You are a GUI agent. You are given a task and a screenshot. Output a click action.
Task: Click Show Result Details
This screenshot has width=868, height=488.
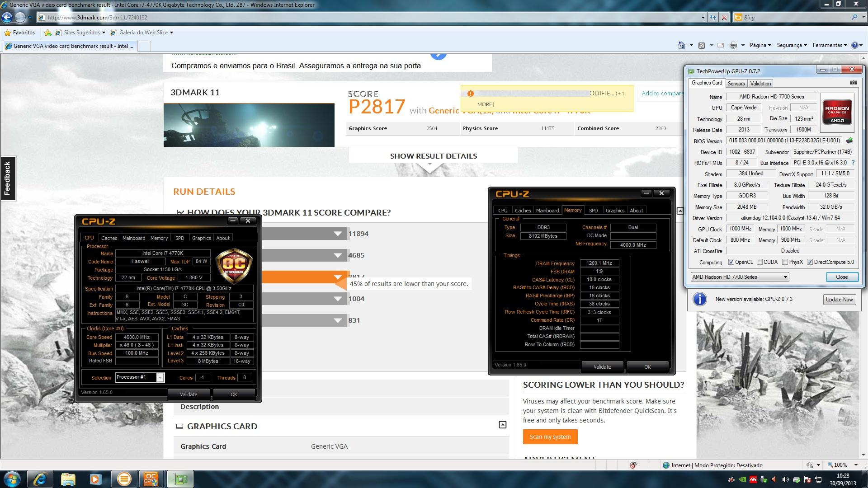tap(433, 156)
